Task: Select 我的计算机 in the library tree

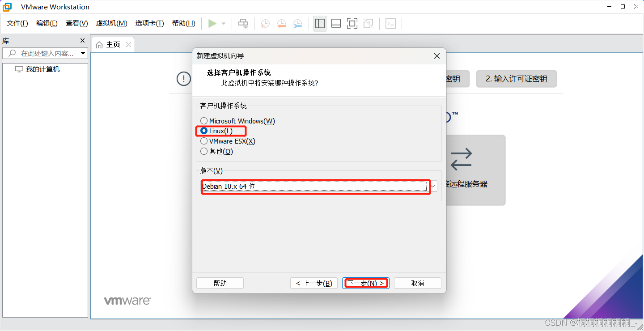Action: click(42, 69)
